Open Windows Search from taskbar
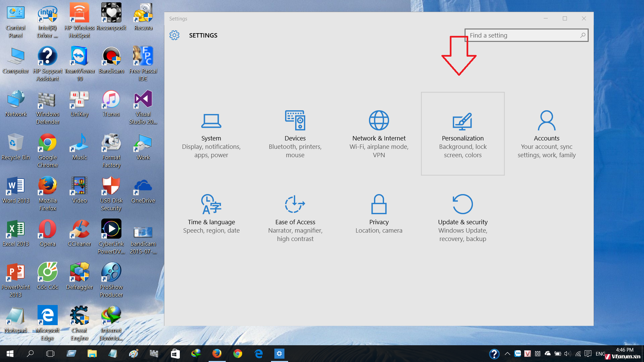Image resolution: width=644 pixels, height=362 pixels. [x=30, y=353]
